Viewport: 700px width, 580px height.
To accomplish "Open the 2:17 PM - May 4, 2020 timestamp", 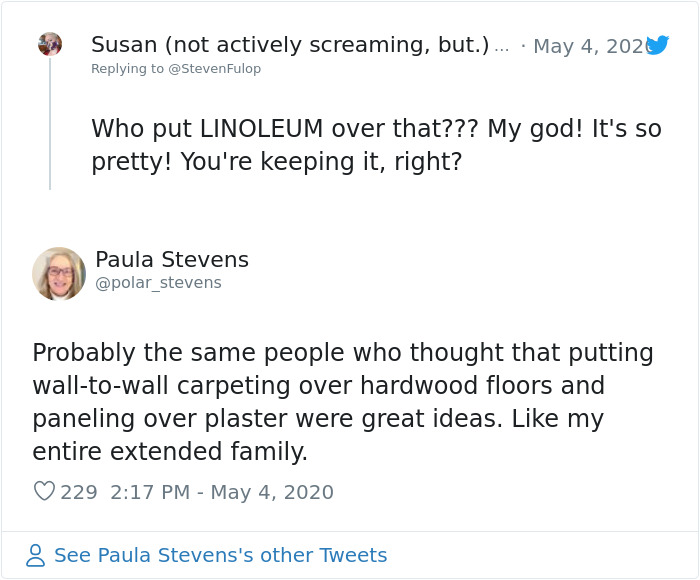I will (222, 492).
